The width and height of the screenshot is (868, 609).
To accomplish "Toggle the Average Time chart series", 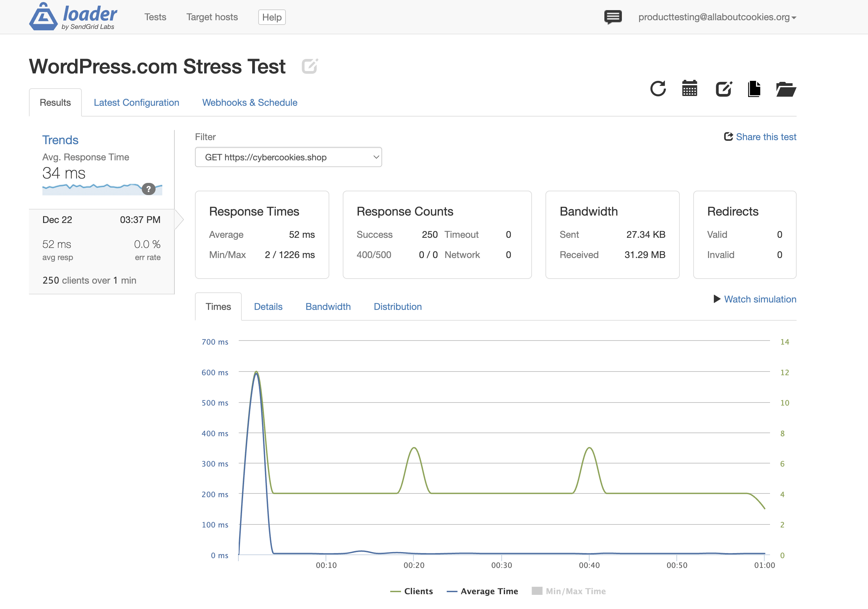I will 482,591.
